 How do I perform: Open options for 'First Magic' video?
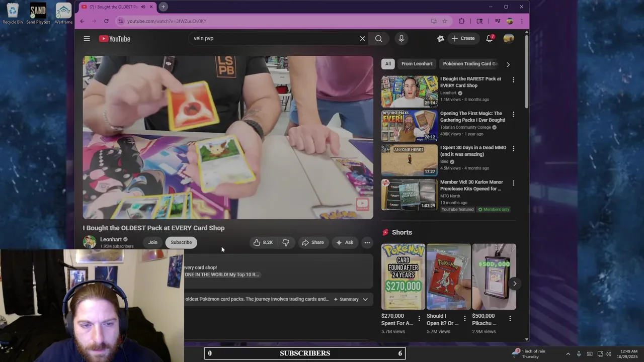tap(513, 115)
